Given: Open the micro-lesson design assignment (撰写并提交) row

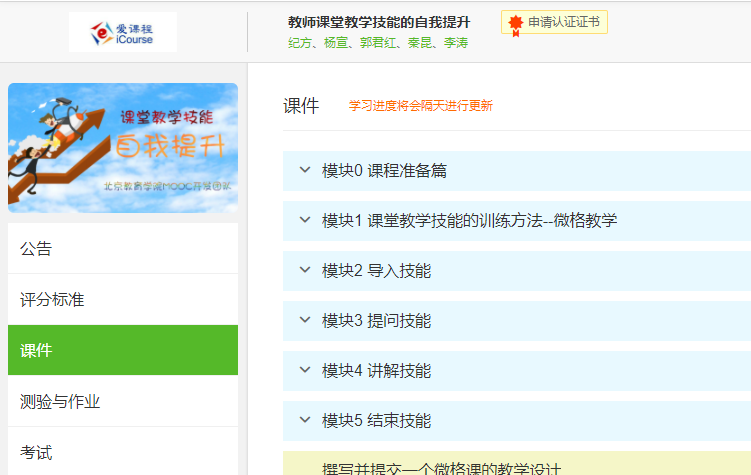Looking at the screenshot, I should pyautogui.click(x=442, y=468).
